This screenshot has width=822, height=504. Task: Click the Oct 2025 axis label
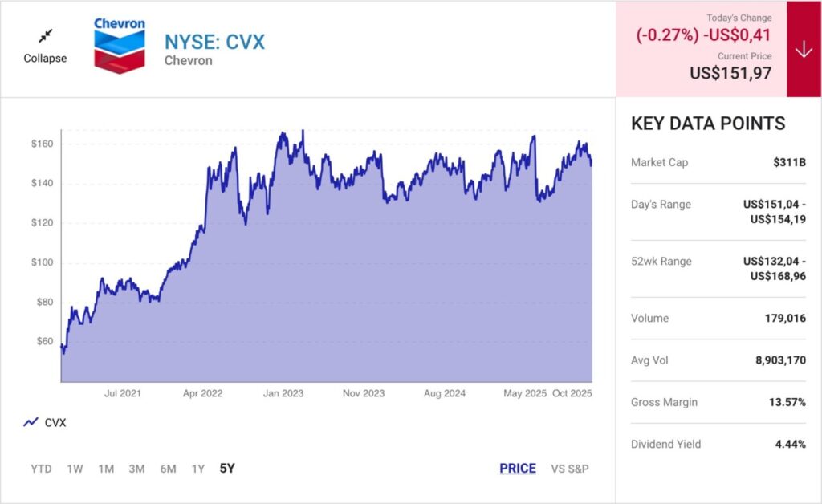pyautogui.click(x=572, y=393)
